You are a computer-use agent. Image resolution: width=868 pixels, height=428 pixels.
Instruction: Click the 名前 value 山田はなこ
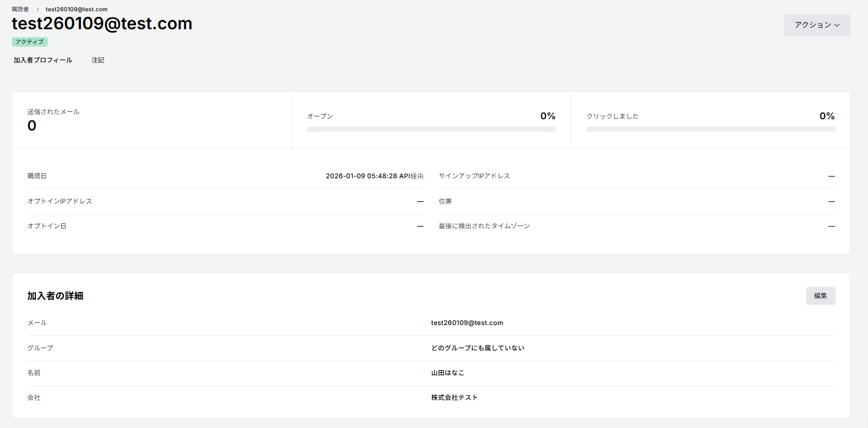point(448,373)
